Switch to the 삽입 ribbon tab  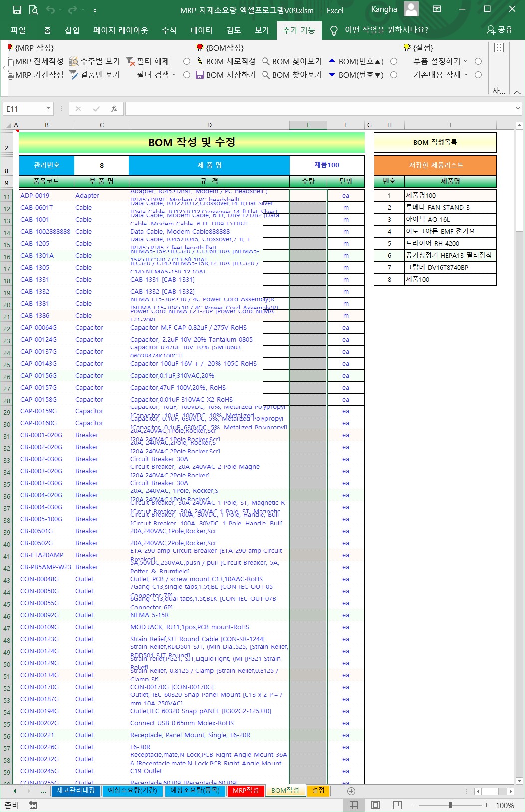click(x=72, y=30)
